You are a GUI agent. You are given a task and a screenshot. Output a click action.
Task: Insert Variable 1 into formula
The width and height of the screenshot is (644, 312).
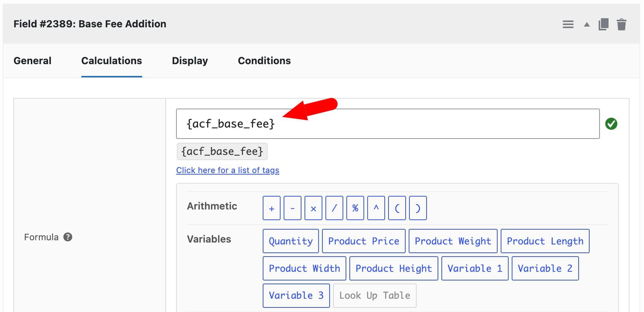[x=475, y=268]
